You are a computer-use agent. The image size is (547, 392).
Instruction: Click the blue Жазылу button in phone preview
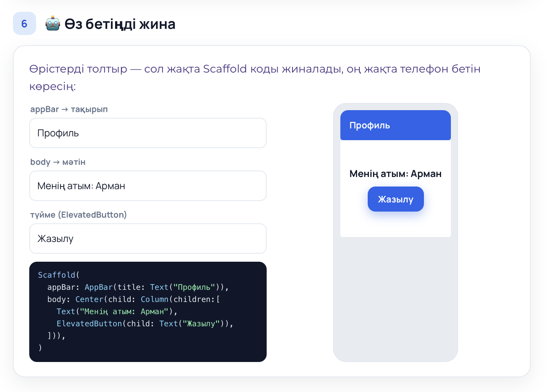coord(395,199)
